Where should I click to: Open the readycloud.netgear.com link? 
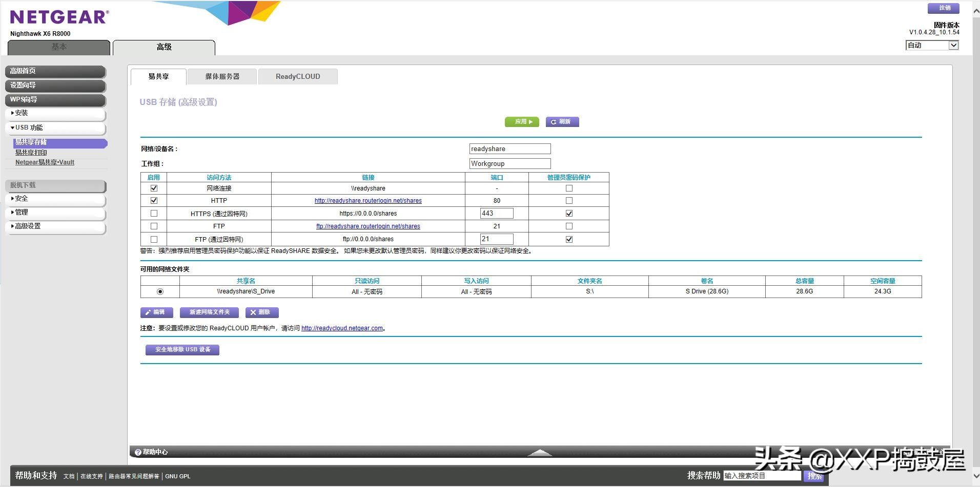click(x=342, y=328)
